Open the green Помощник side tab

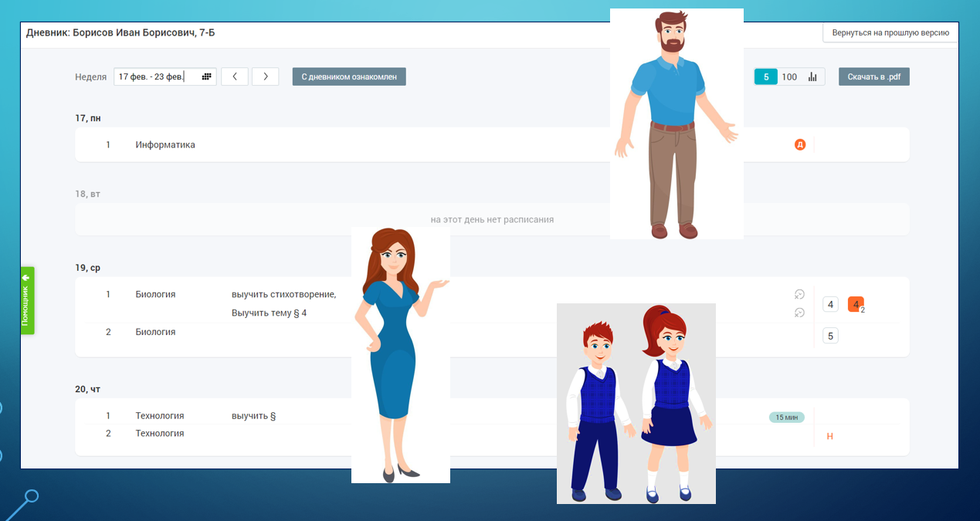[x=27, y=300]
